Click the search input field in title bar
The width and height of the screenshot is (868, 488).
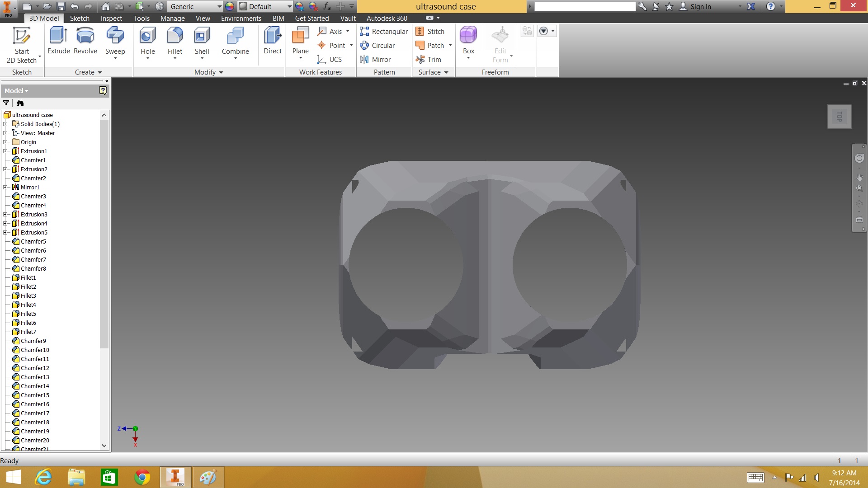[x=585, y=6]
